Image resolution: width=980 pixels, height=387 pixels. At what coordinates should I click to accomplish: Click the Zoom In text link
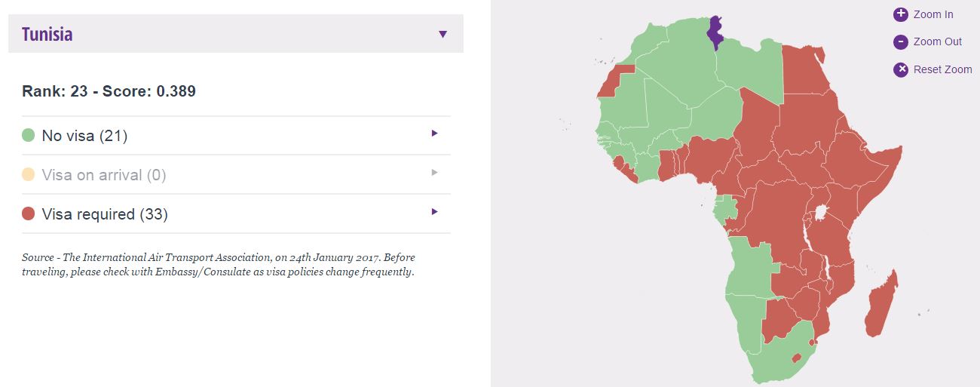(933, 14)
